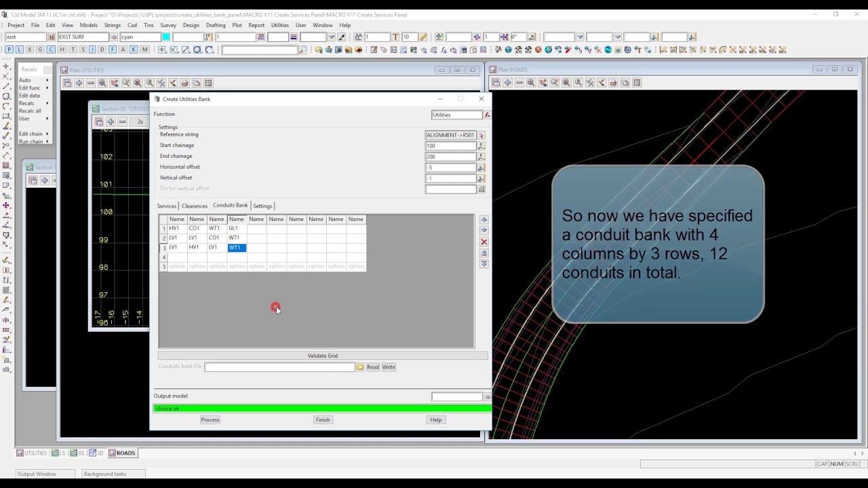
Task: Click the Finish button
Action: coord(323,420)
